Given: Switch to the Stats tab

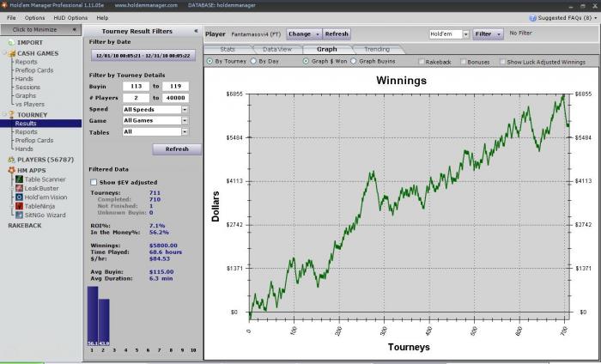Looking at the screenshot, I should pyautogui.click(x=228, y=50).
